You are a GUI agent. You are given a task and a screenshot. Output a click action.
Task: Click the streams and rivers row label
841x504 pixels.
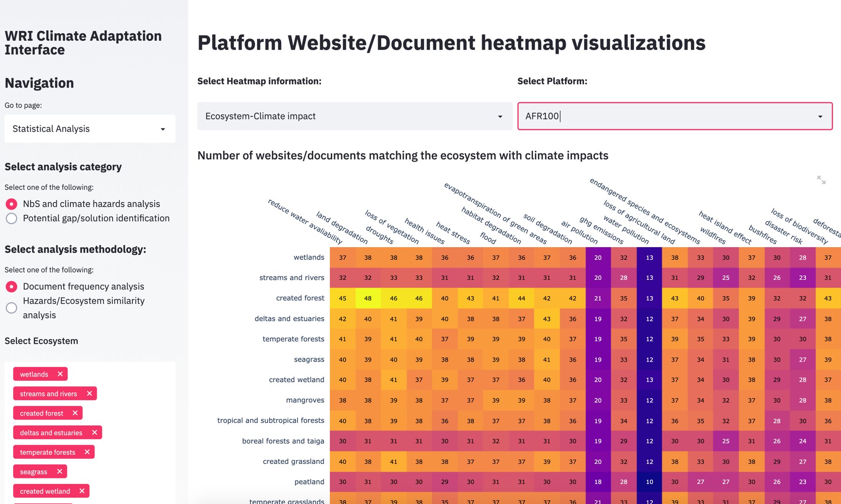(292, 277)
